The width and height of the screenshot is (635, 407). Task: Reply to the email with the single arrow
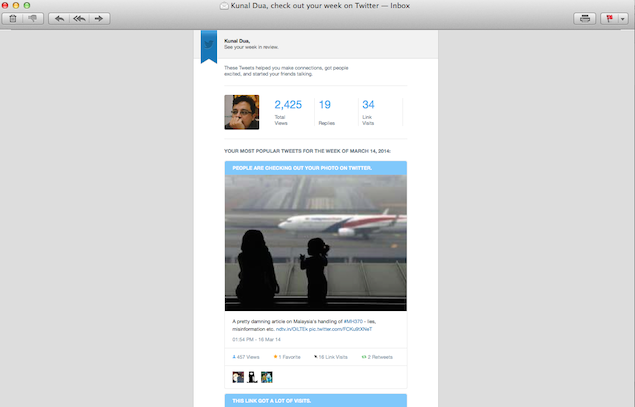[x=59, y=19]
